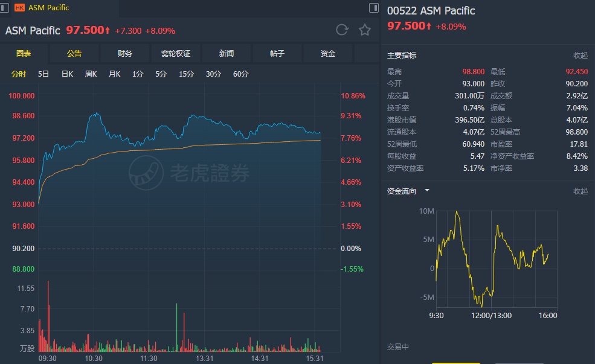Select the 15分 interval

[x=186, y=74]
